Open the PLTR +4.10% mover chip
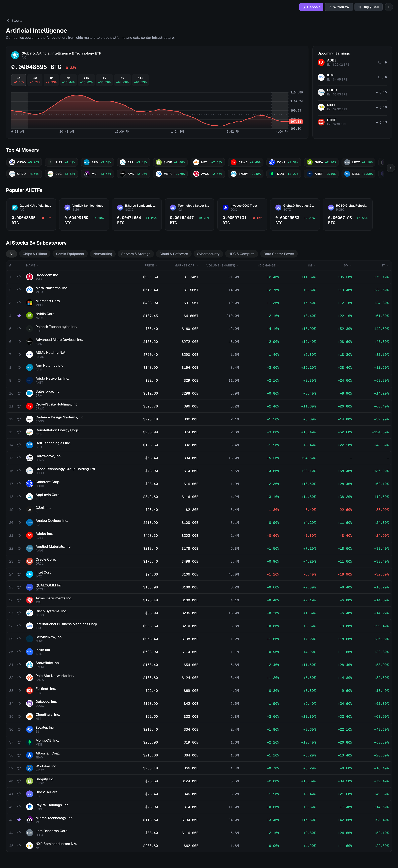 [x=61, y=162]
